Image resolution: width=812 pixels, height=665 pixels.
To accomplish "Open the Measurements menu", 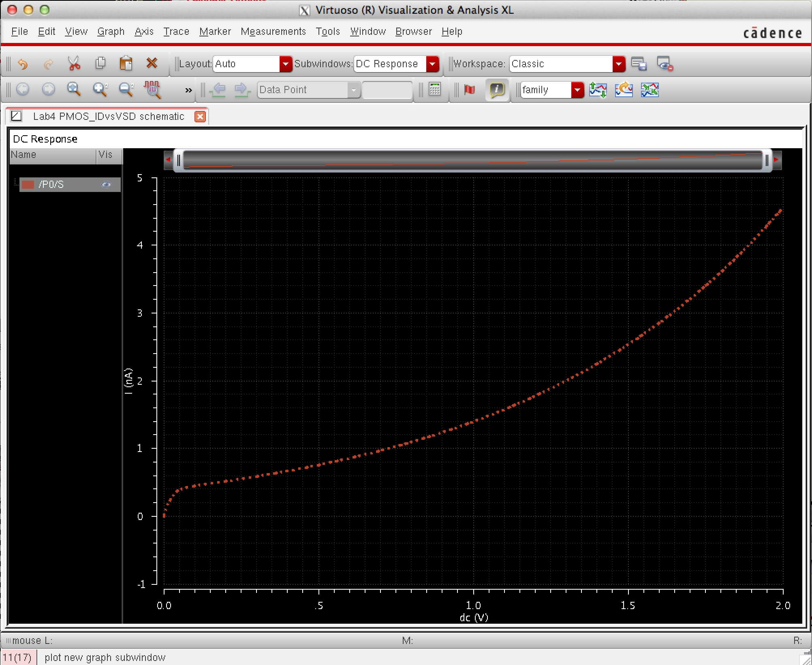I will click(273, 31).
